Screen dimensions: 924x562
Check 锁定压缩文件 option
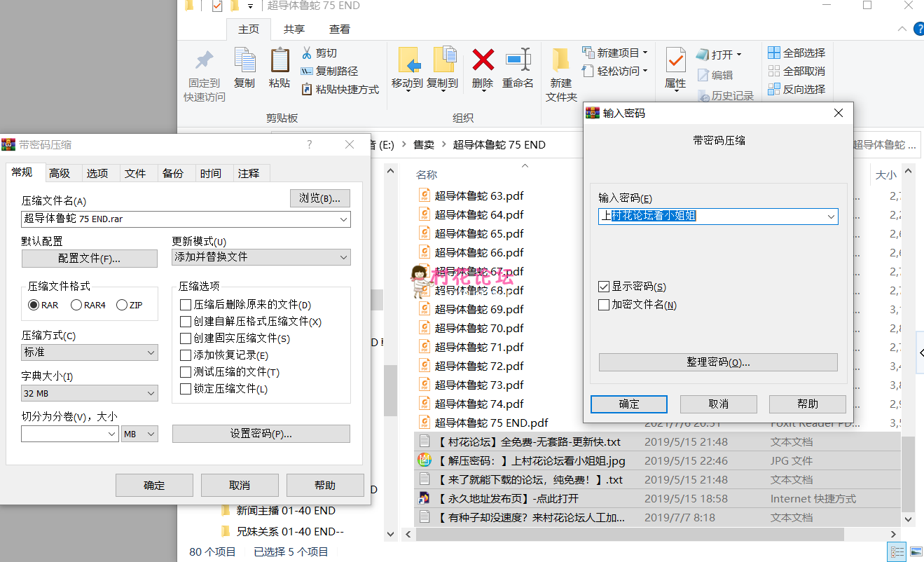[186, 389]
